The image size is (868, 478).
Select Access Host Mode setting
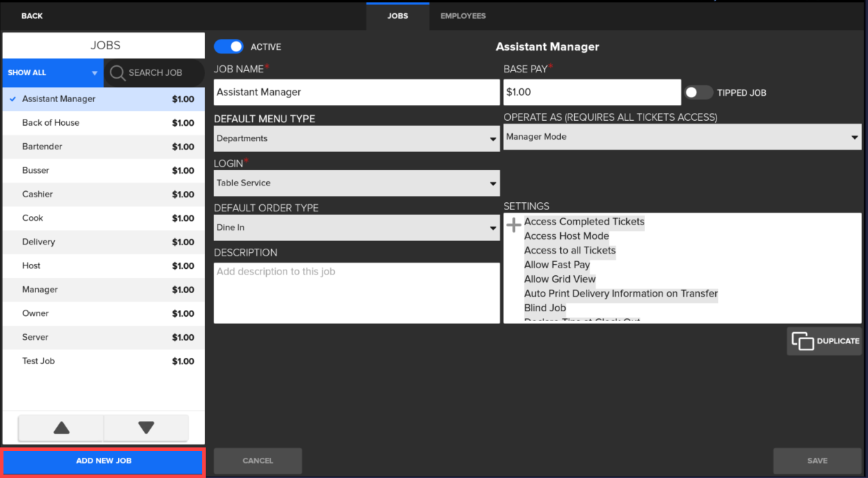coord(566,236)
